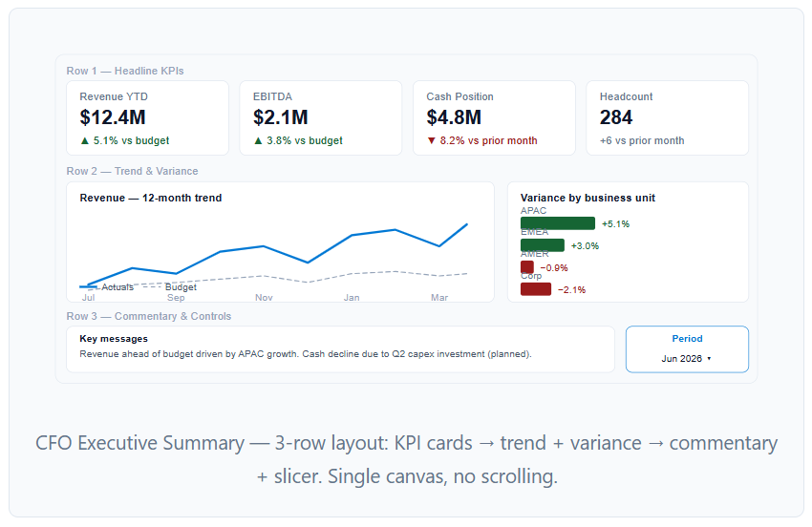Click the Mar axis label on the chart
The height and width of the screenshot is (527, 812).
click(x=439, y=297)
